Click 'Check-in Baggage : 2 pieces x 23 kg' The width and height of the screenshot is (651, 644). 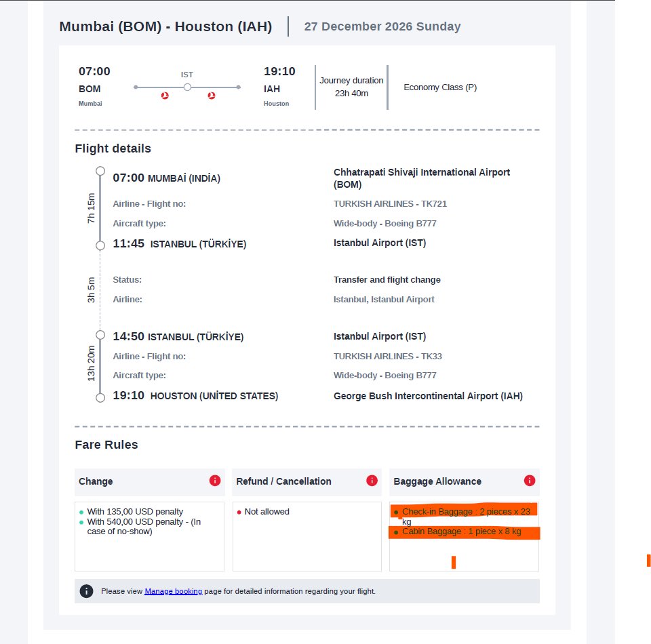[x=466, y=517]
